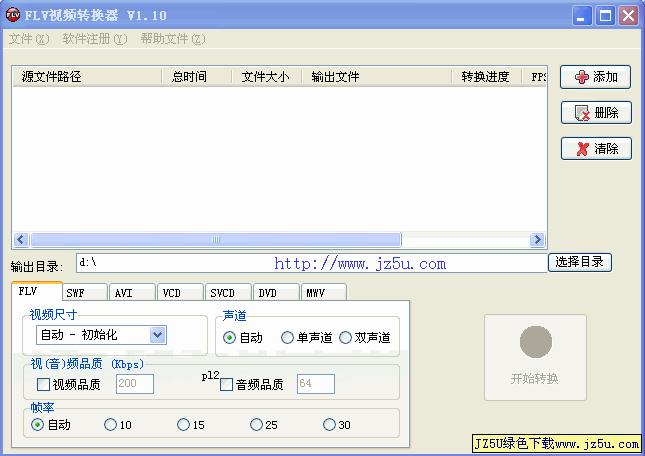Click the 总时间 column header

tap(197, 76)
